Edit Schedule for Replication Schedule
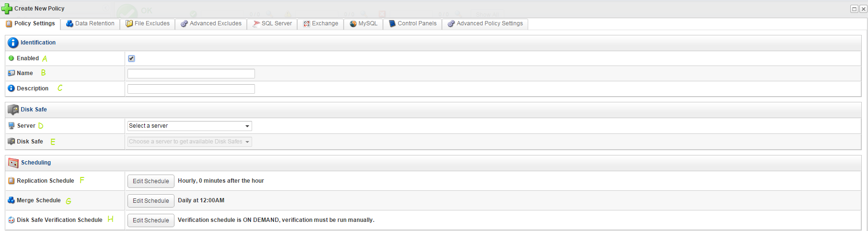Screen dimensions: 868x231 [150, 181]
